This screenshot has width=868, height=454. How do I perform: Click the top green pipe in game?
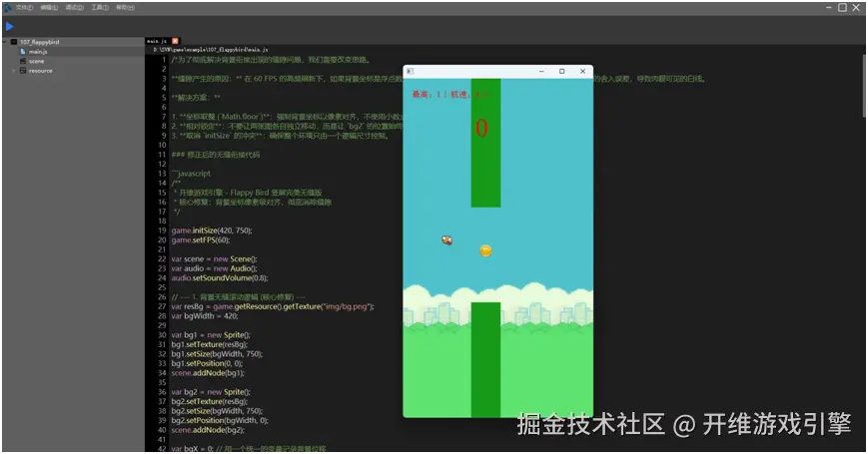pyautogui.click(x=486, y=144)
